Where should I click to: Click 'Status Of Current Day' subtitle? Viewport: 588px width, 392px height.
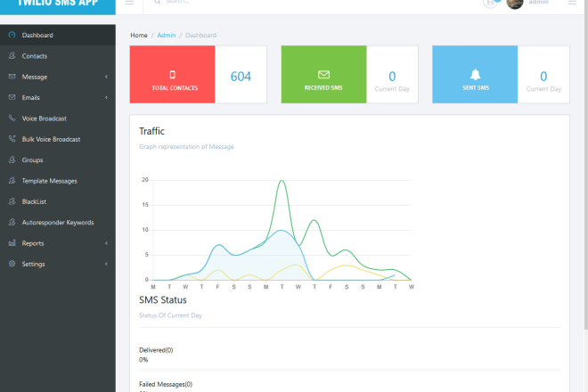click(171, 315)
